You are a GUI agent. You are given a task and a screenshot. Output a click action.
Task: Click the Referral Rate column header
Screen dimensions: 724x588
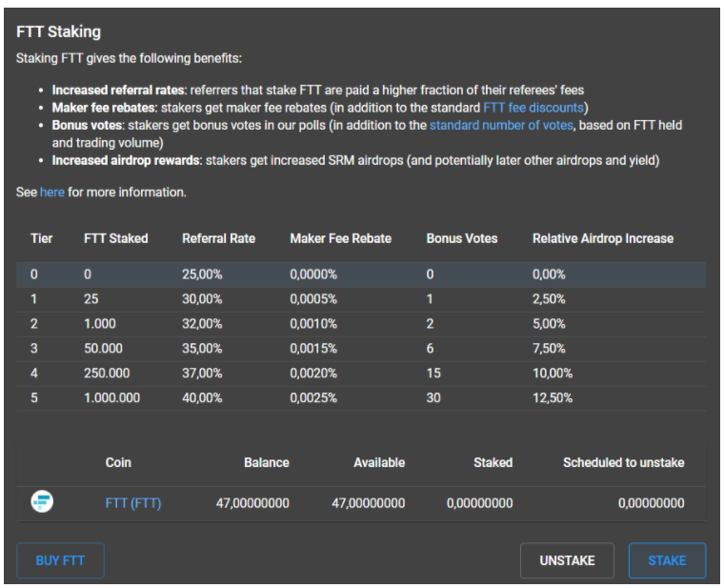point(218,238)
